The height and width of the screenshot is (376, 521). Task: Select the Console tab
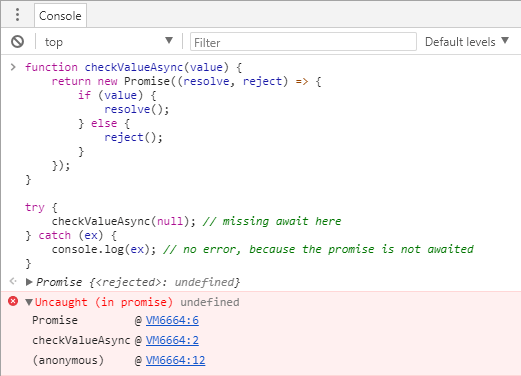click(60, 16)
